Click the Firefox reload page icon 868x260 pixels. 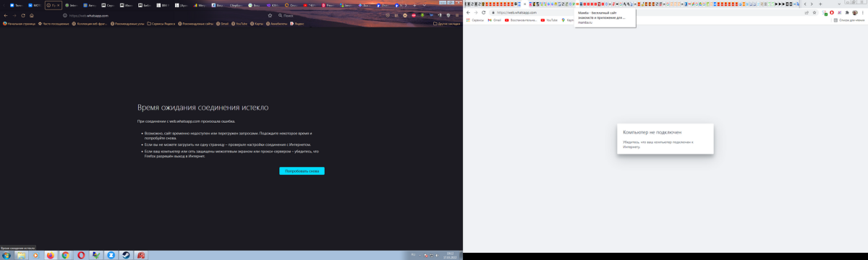[23, 15]
